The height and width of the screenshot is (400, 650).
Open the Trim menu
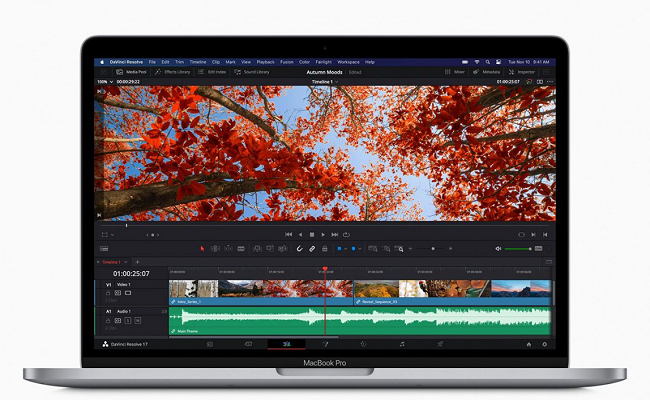179,62
